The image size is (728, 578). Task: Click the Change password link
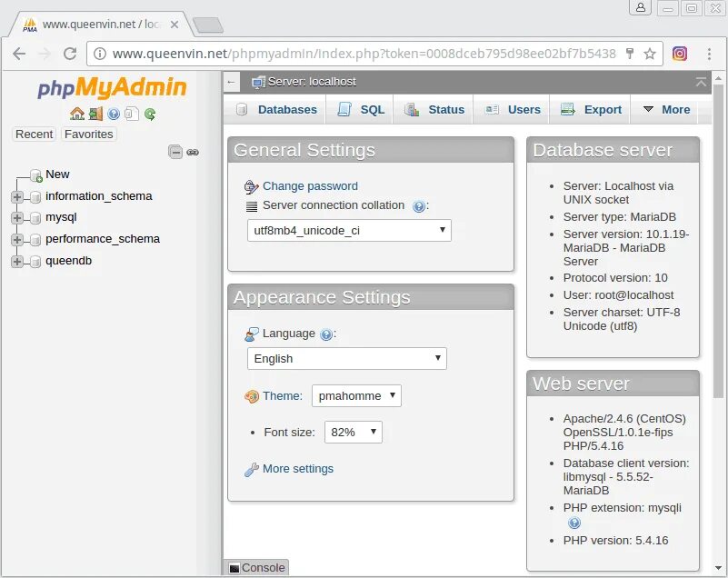click(x=310, y=186)
